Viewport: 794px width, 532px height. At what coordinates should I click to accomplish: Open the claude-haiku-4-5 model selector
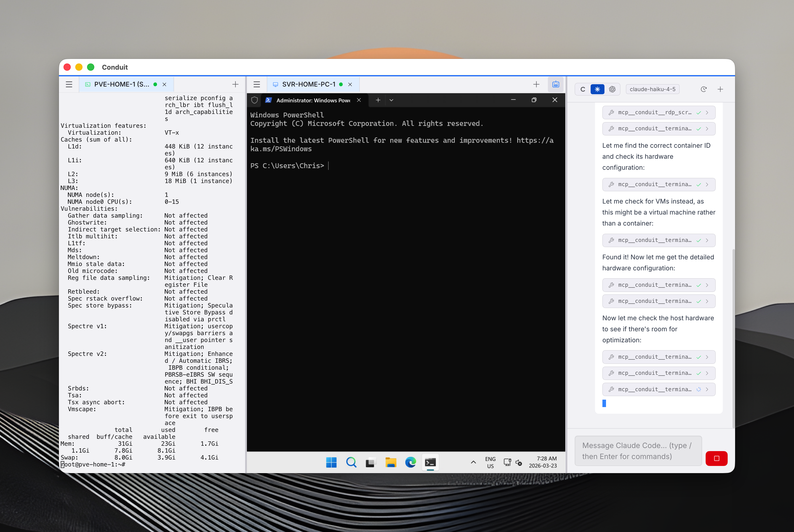(x=652, y=89)
